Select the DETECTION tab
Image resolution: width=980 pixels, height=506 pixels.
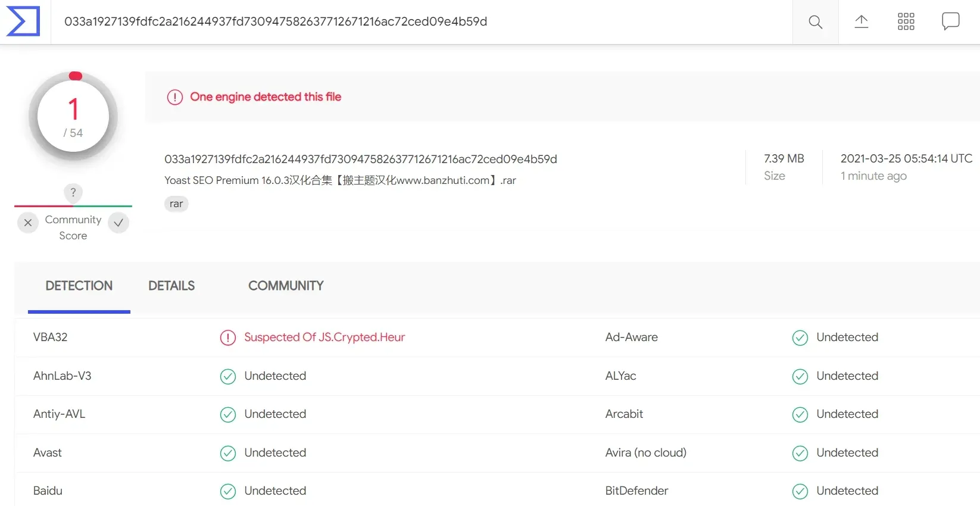coord(79,286)
